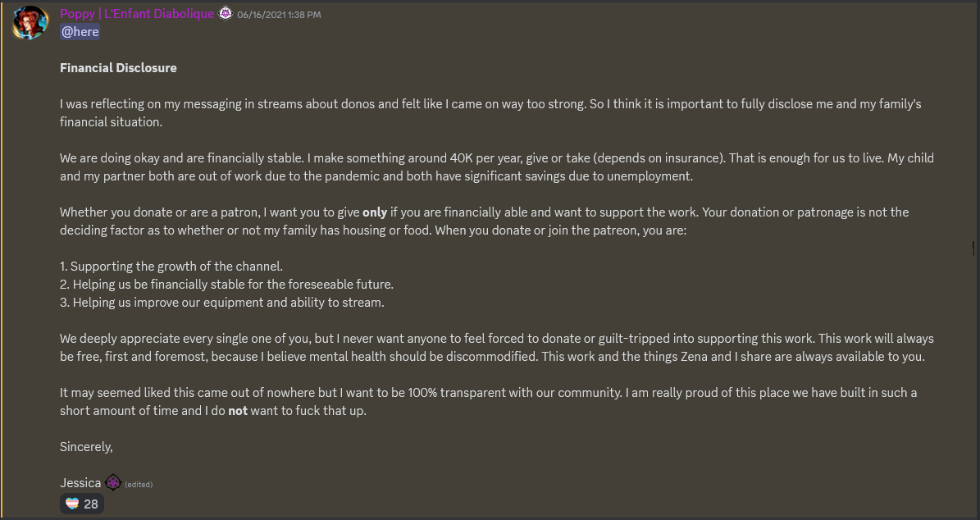This screenshot has width=980, height=520.
Task: Open Poppy's profile avatar picture
Action: [x=30, y=22]
